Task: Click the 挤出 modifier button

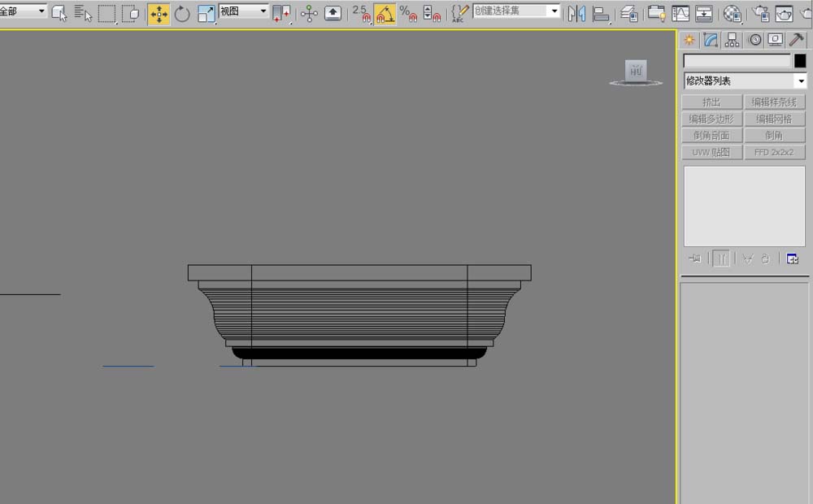Action: (712, 102)
